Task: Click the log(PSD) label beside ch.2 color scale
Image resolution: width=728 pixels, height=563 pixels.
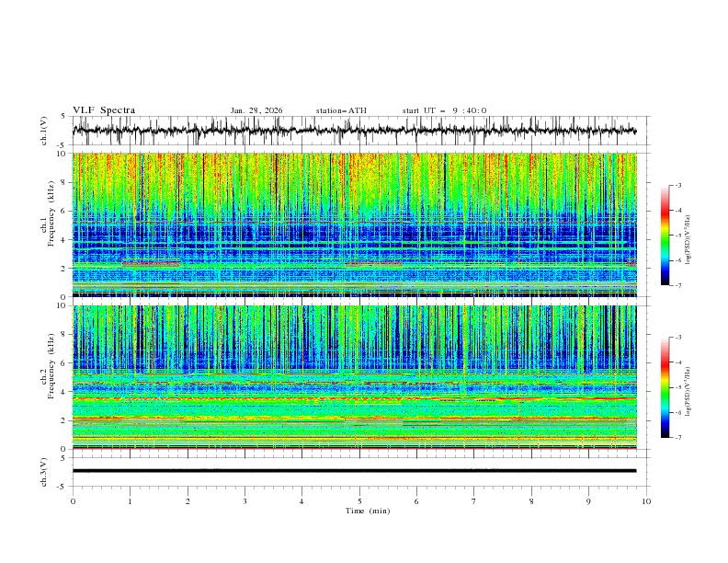Action: click(688, 391)
